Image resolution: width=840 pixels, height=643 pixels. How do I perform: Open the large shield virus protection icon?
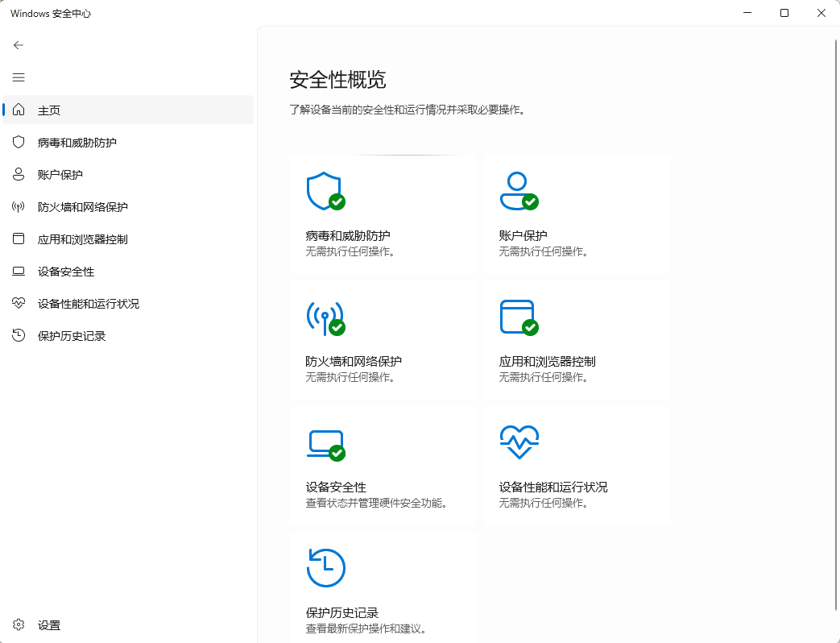(x=325, y=191)
